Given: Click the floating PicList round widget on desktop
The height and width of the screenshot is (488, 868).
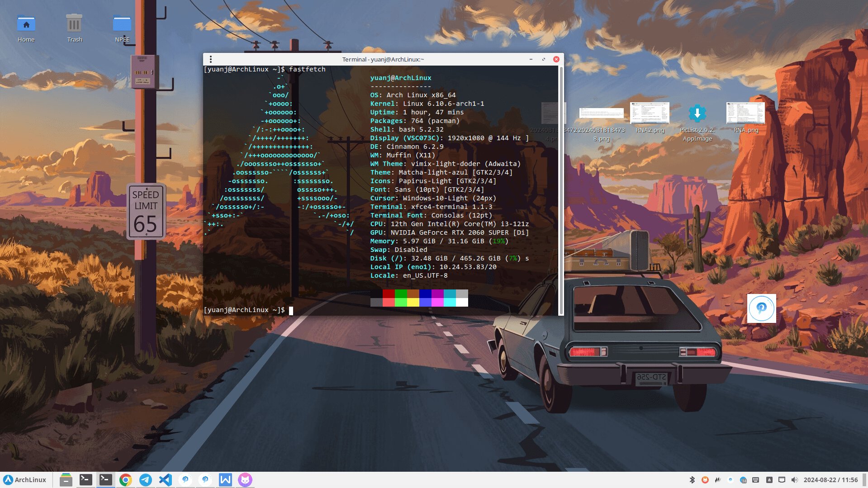Looking at the screenshot, I should point(761,308).
